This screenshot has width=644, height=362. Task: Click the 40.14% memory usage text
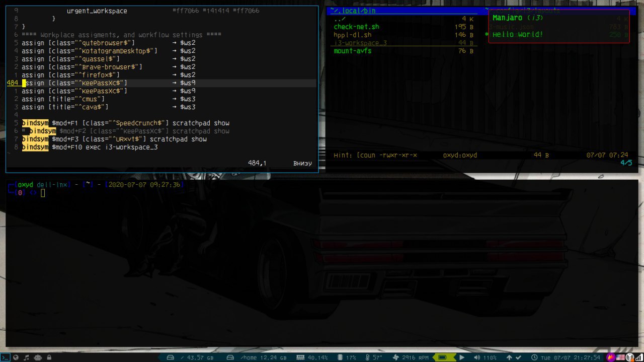click(317, 357)
